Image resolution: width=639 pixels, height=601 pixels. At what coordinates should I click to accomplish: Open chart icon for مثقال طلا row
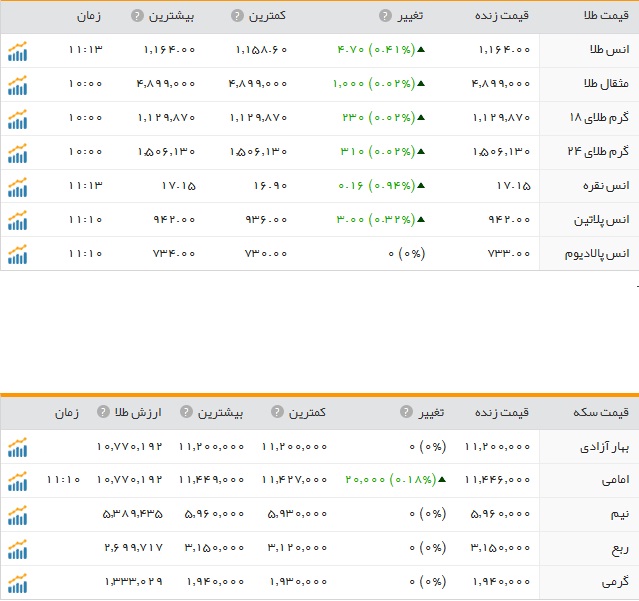tap(18, 85)
